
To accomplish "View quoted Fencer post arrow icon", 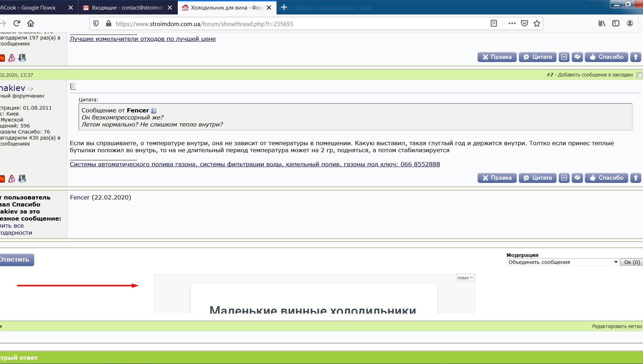I will 154,111.
